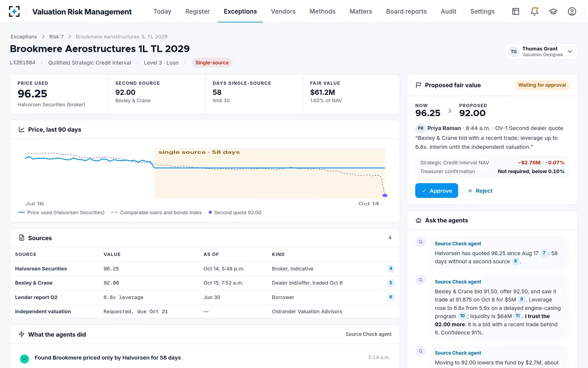This screenshot has height=368, width=588.
Task: Click the second quote 92.00 chart marker
Action: pyautogui.click(x=385, y=195)
